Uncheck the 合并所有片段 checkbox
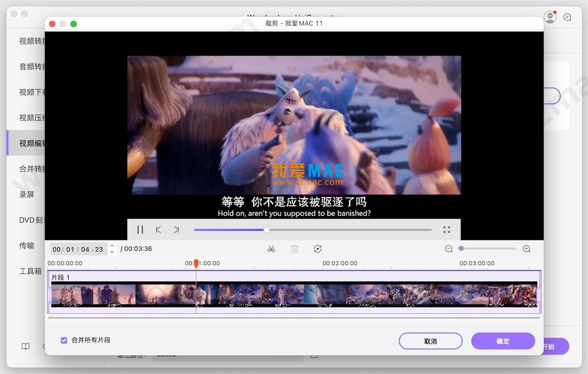588x374 pixels. (x=64, y=340)
